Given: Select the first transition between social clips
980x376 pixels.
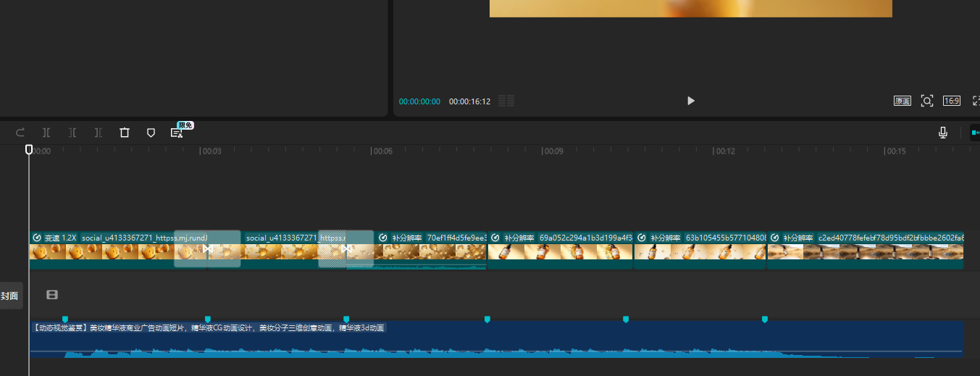Looking at the screenshot, I should coord(207,249).
